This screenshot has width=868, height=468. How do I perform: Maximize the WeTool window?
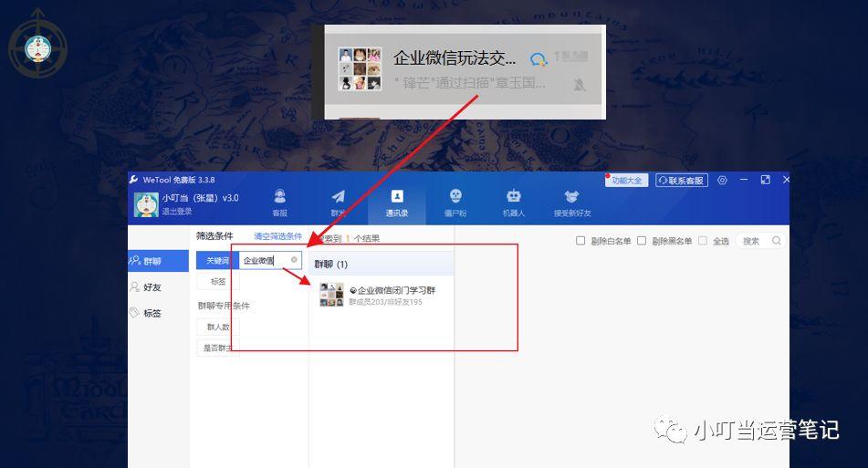[765, 180]
